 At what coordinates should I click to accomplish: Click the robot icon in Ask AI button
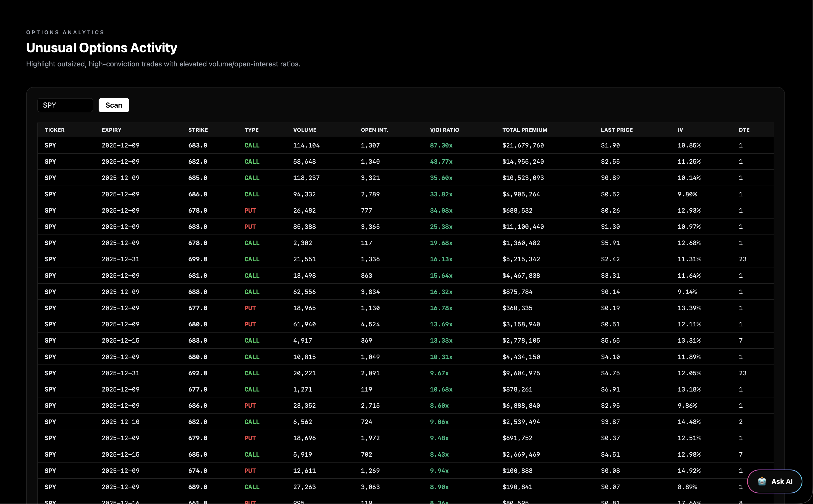click(x=762, y=481)
